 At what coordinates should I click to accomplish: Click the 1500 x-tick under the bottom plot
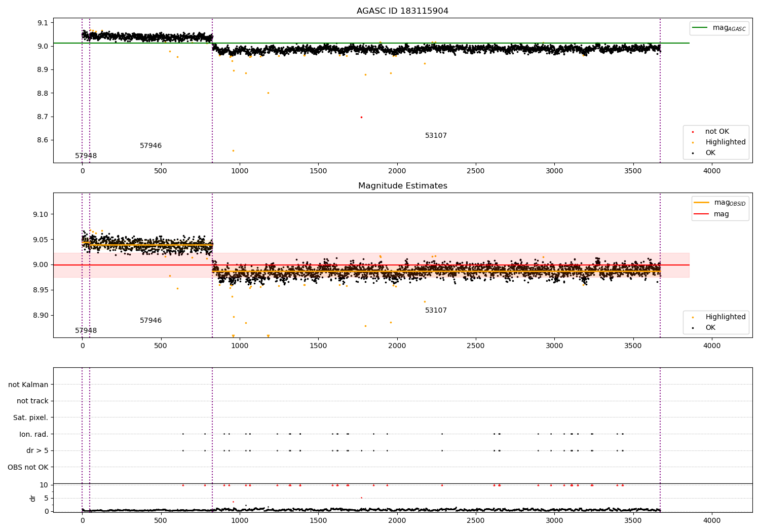click(x=318, y=521)
